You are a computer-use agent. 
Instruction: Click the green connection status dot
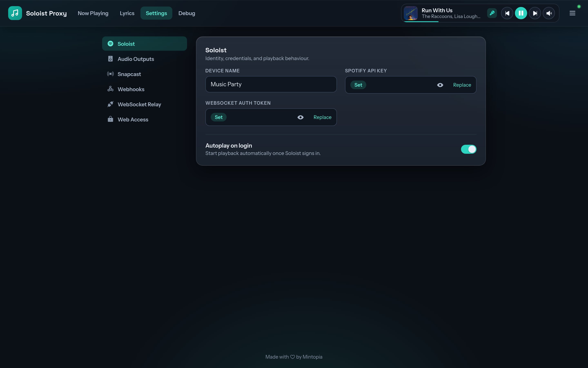(579, 7)
